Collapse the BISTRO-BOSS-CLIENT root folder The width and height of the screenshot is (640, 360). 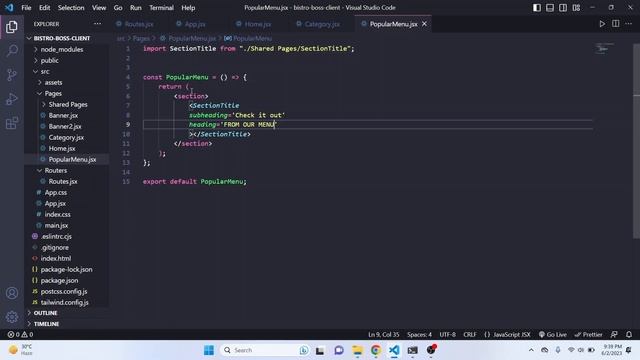coord(61,38)
